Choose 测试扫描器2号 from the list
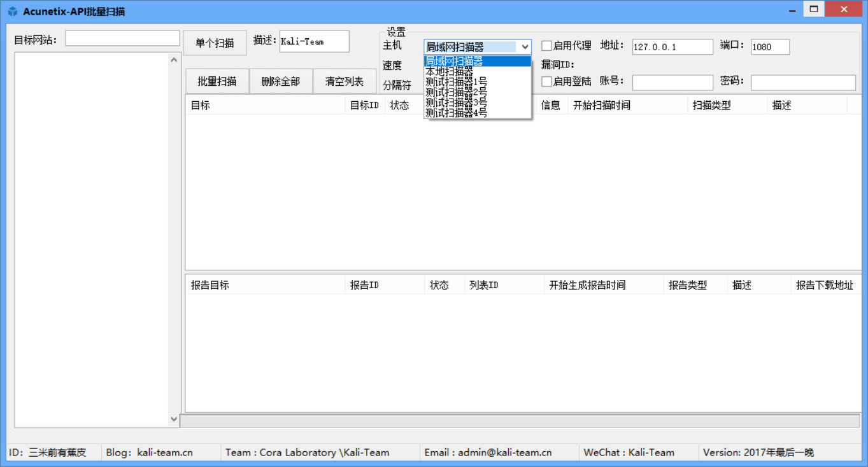The height and width of the screenshot is (467, 868). tap(478, 92)
